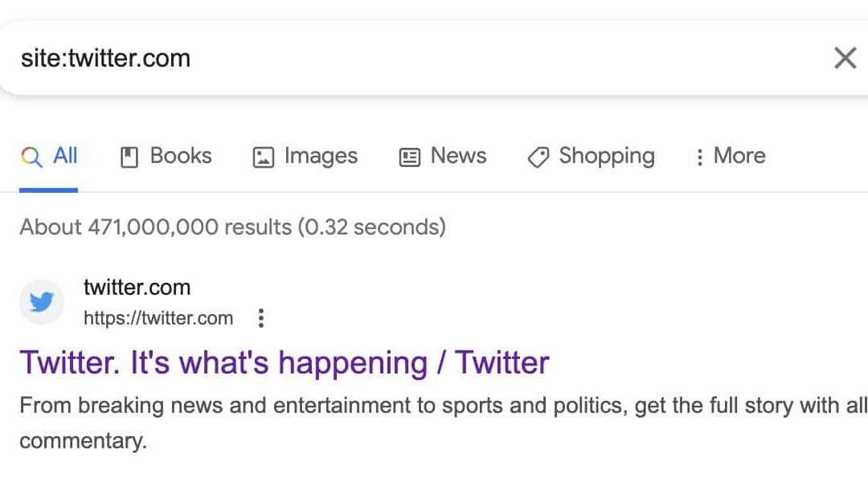Open the "Twitter. It's what's happening" result link
The width and height of the screenshot is (868, 498).
point(285,364)
